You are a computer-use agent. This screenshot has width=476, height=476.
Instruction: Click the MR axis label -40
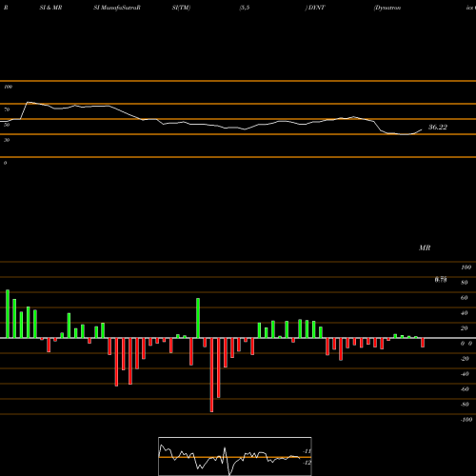465,374
